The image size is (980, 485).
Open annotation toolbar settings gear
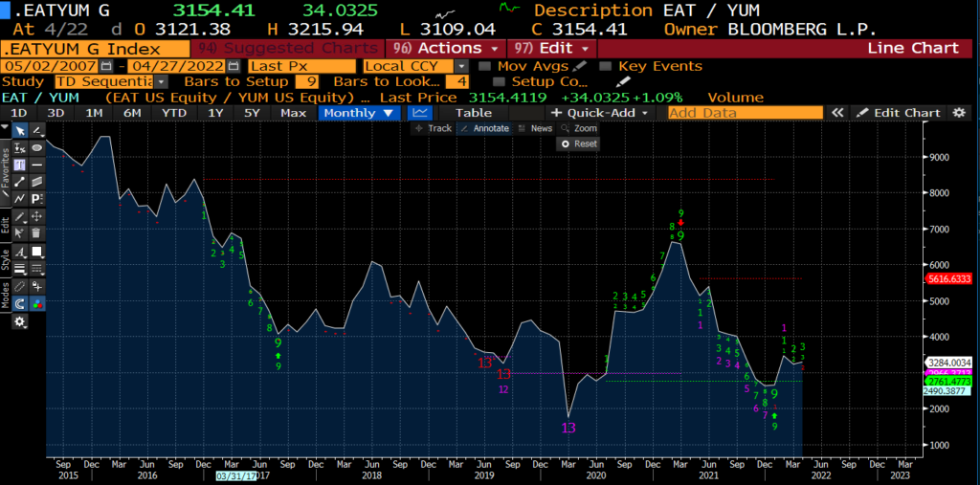click(x=20, y=321)
